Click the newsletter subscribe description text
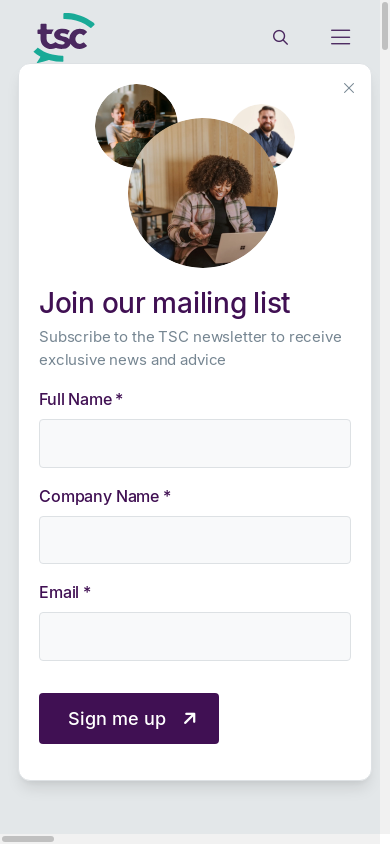Screen dimensions: 390x844 click(190, 348)
